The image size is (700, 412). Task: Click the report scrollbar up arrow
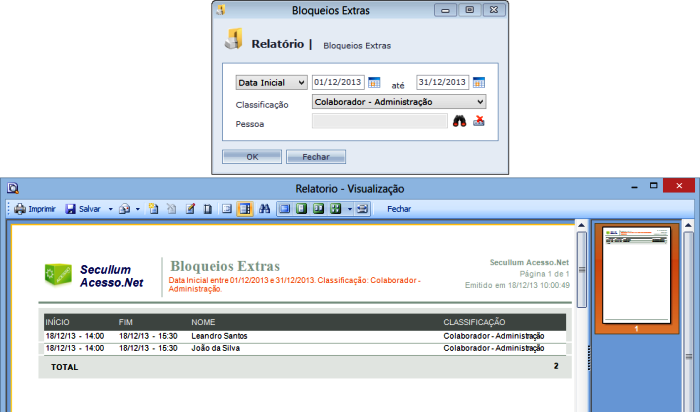(x=581, y=225)
